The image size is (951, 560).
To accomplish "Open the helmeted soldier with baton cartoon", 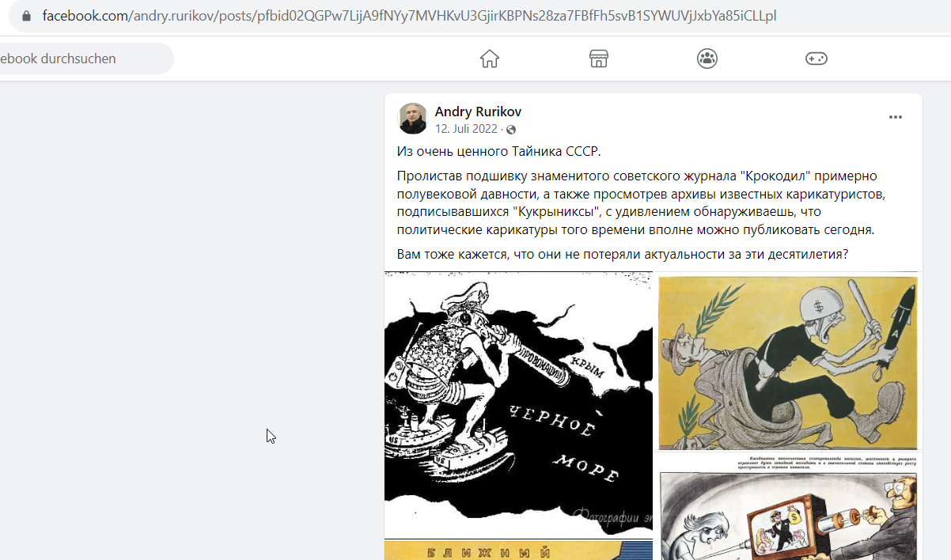I will [x=788, y=361].
